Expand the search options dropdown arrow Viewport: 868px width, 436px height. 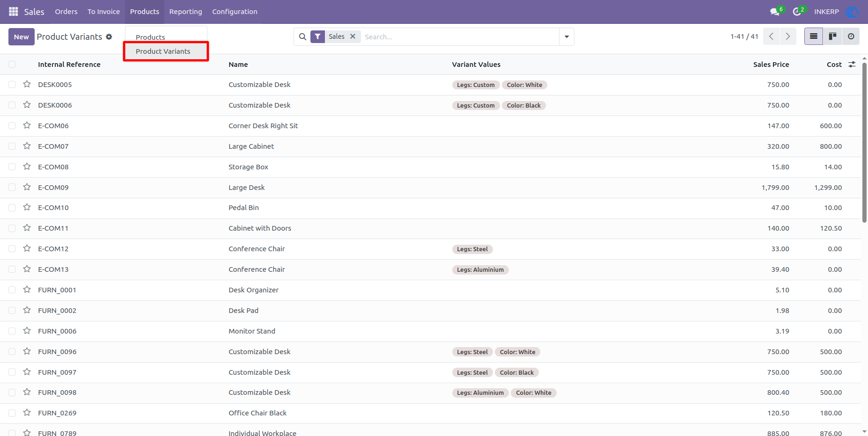click(x=566, y=36)
